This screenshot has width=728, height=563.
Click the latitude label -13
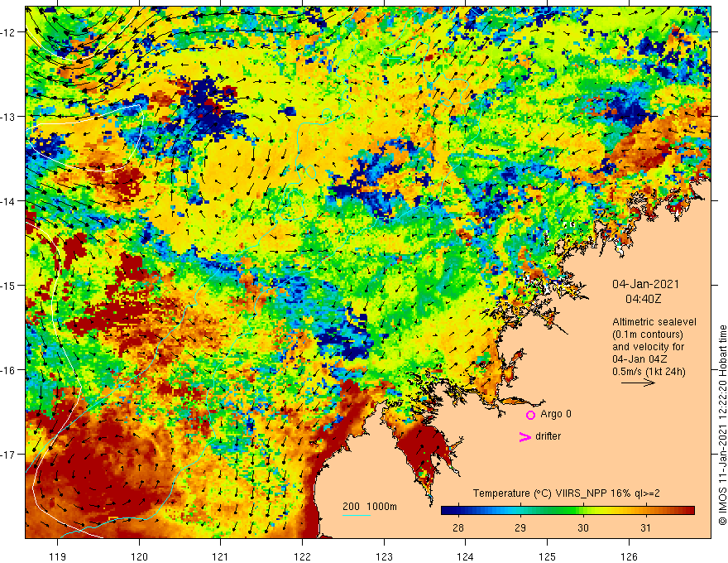coord(9,117)
